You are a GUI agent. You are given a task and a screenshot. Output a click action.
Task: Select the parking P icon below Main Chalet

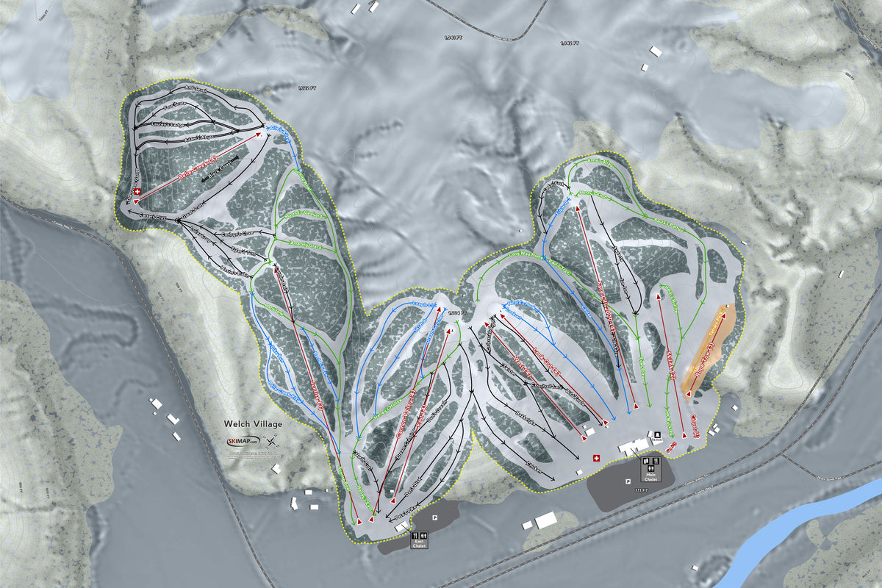[x=628, y=481]
